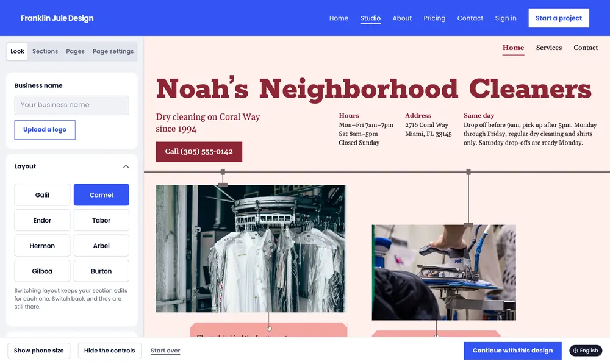The image size is (610, 364).
Task: Click the Upload a logo button
Action: click(x=45, y=130)
